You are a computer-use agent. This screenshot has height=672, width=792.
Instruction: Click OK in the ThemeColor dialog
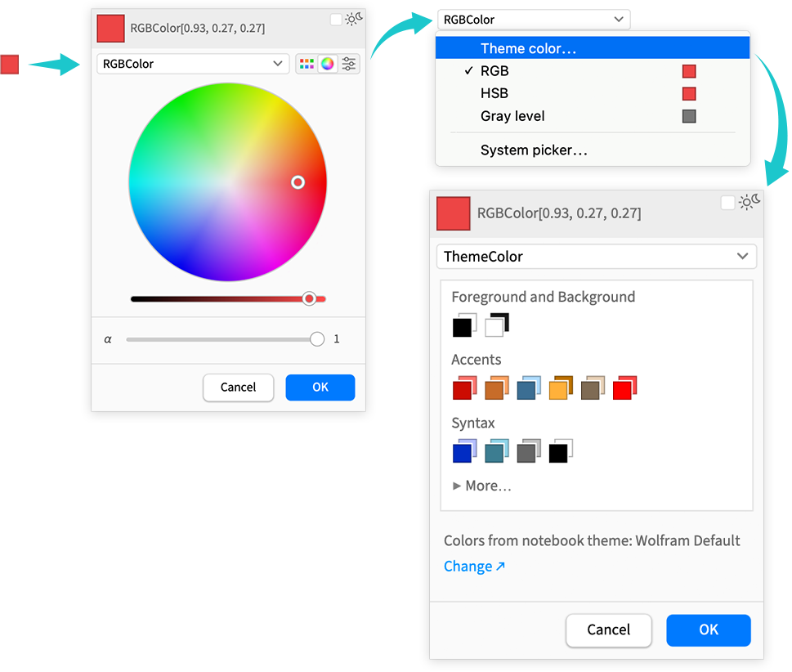pos(708,629)
